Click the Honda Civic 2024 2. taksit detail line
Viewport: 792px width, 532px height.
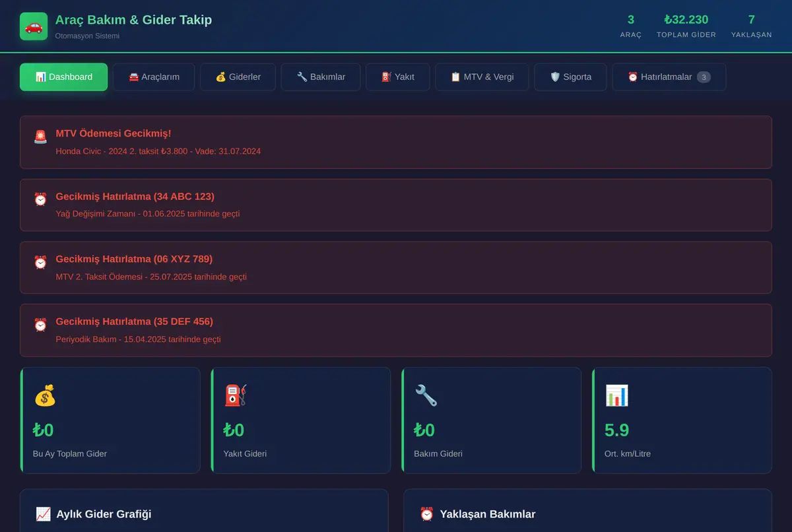pyautogui.click(x=158, y=151)
